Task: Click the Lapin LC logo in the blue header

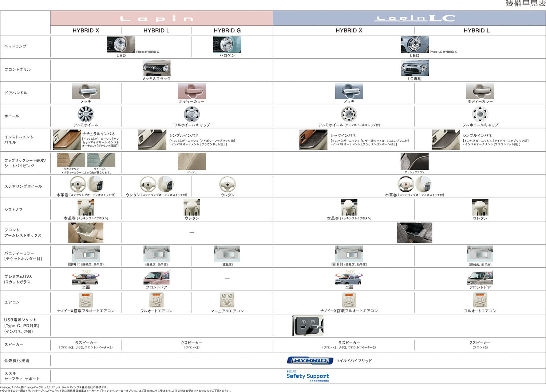Action: point(414,18)
